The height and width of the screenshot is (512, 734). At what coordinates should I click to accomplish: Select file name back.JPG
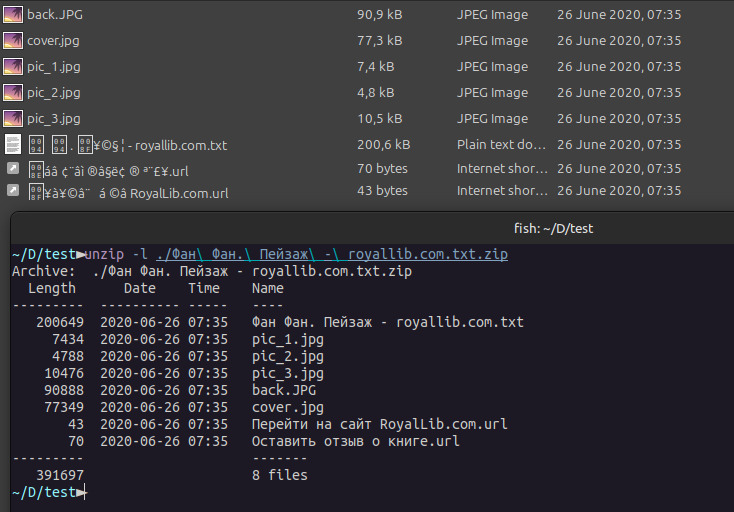point(55,15)
